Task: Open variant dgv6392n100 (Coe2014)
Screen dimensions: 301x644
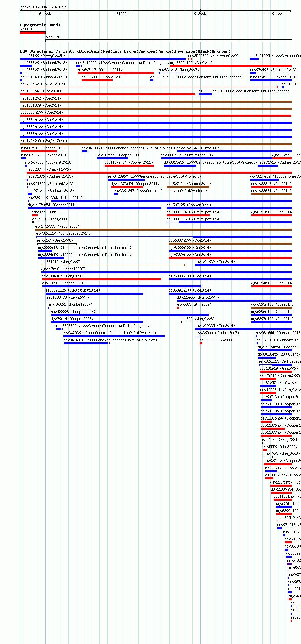Action: [191, 63]
